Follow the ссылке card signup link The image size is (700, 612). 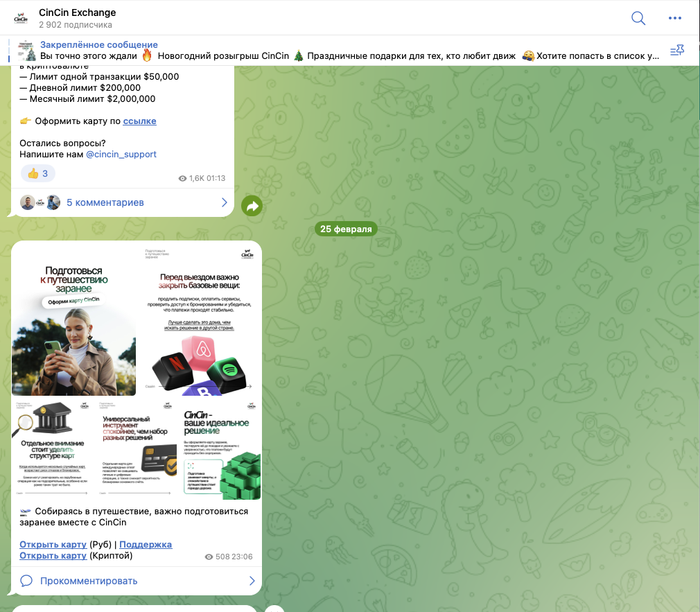click(139, 121)
